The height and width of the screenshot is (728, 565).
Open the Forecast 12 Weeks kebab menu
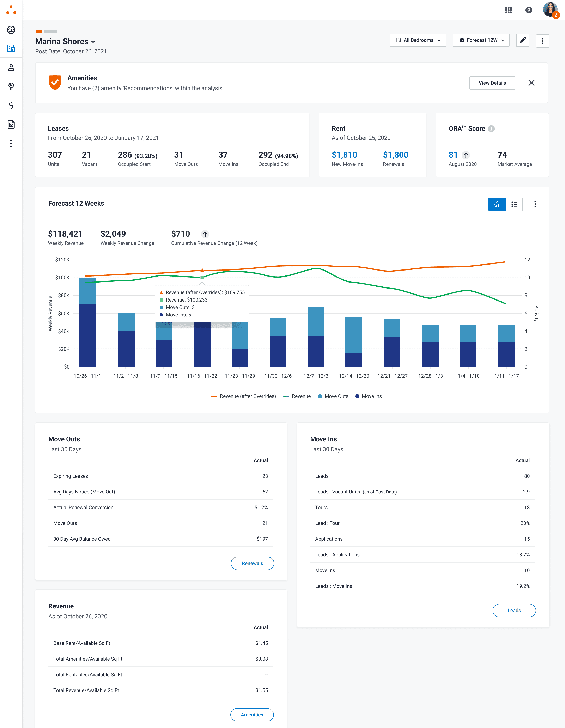535,204
